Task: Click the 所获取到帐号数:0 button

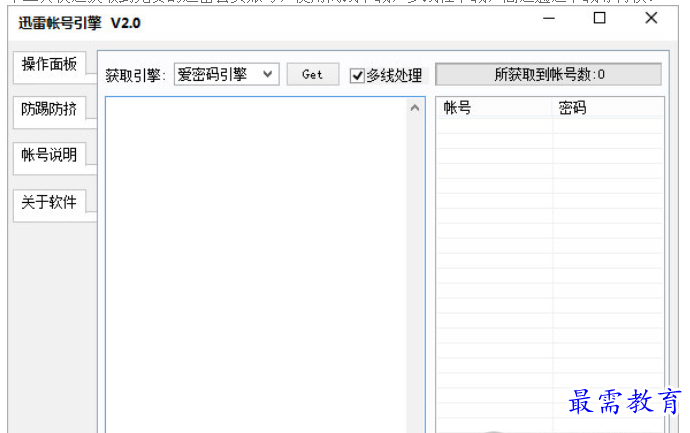Action: tap(548, 74)
